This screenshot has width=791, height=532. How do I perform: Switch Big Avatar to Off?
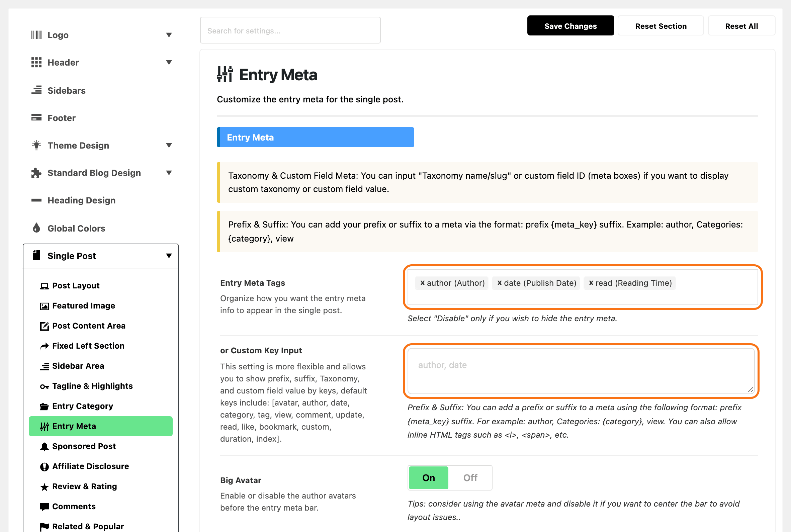(470, 478)
